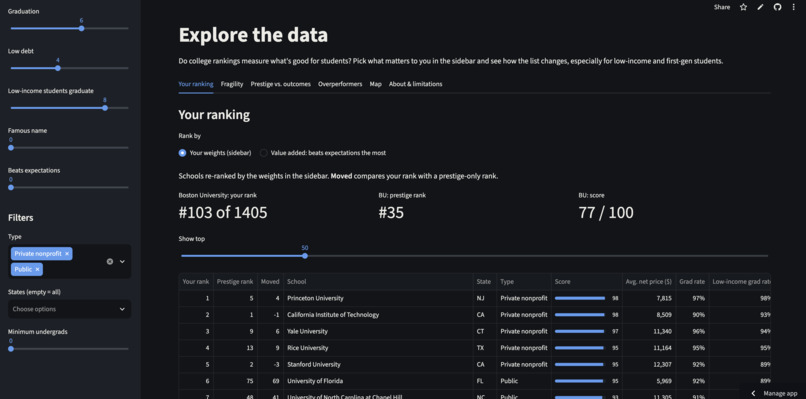Click the Public type cell for Florida

[x=524, y=381]
